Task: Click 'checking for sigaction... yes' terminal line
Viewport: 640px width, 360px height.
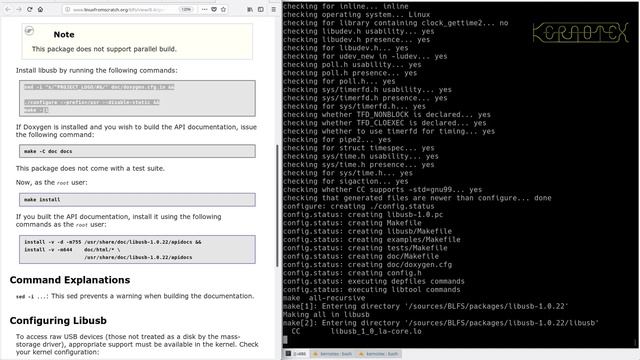Action: [x=345, y=181]
